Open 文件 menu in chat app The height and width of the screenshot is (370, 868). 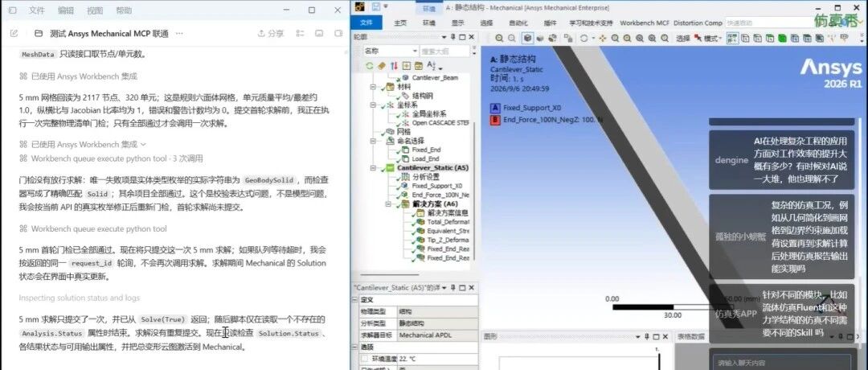pyautogui.click(x=36, y=10)
